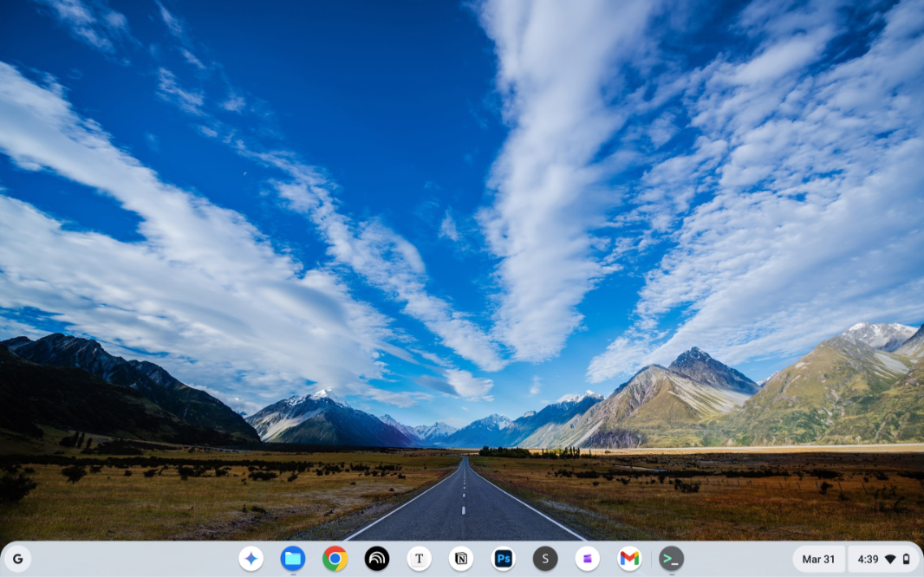Open the app with the serif T icon
924x577 pixels.
[419, 559]
